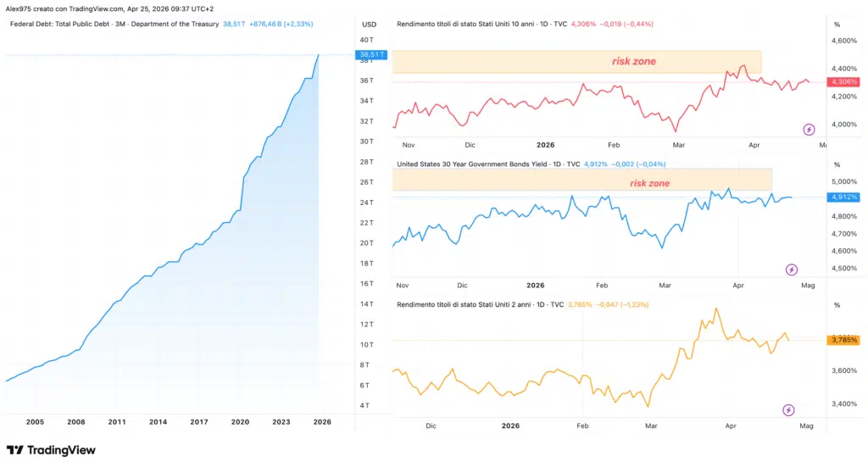Image resolution: width=868 pixels, height=467 pixels.
Task: Select risk zone box on the 10-year chart
Action: click(576, 61)
